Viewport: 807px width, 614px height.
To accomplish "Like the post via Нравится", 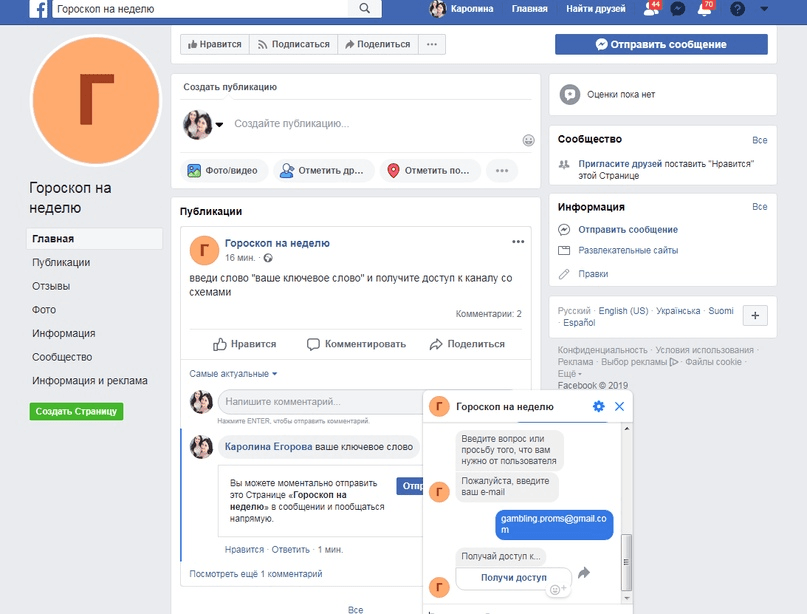I will tap(244, 344).
